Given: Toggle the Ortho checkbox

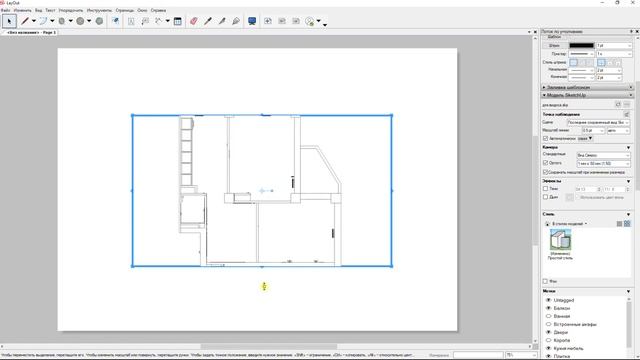Looking at the screenshot, I should [x=546, y=163].
